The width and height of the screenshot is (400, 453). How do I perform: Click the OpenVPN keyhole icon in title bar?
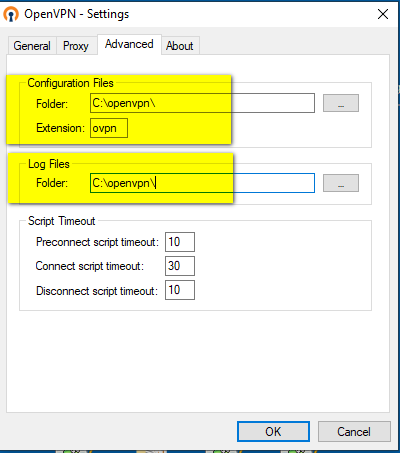click(11, 15)
